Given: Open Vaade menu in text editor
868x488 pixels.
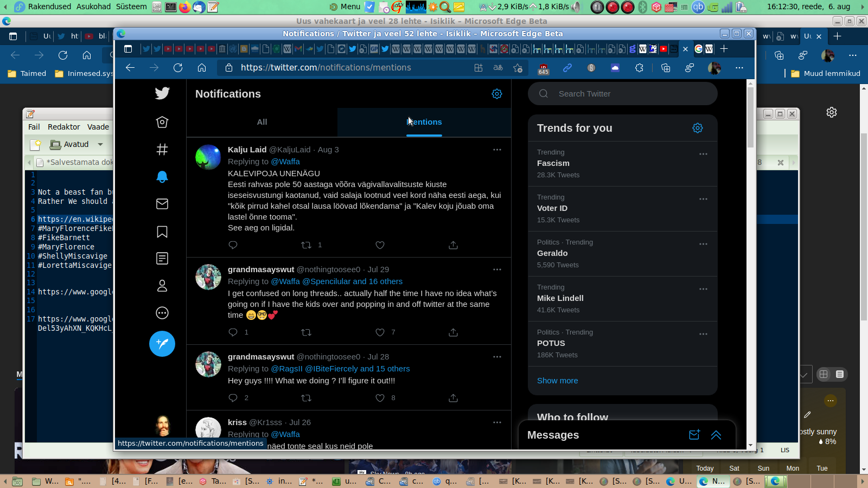Looking at the screenshot, I should [98, 127].
